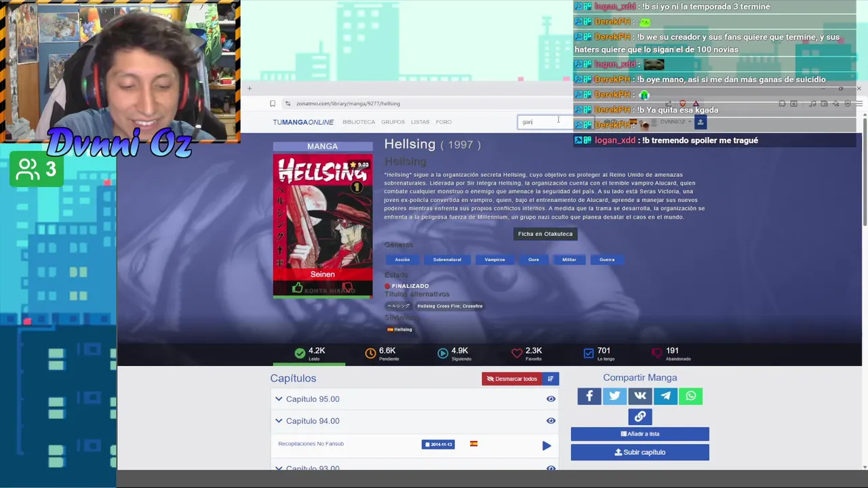Mark manga as Leído (4.2K)
Image resolution: width=868 pixels, height=488 pixels.
[x=309, y=353]
